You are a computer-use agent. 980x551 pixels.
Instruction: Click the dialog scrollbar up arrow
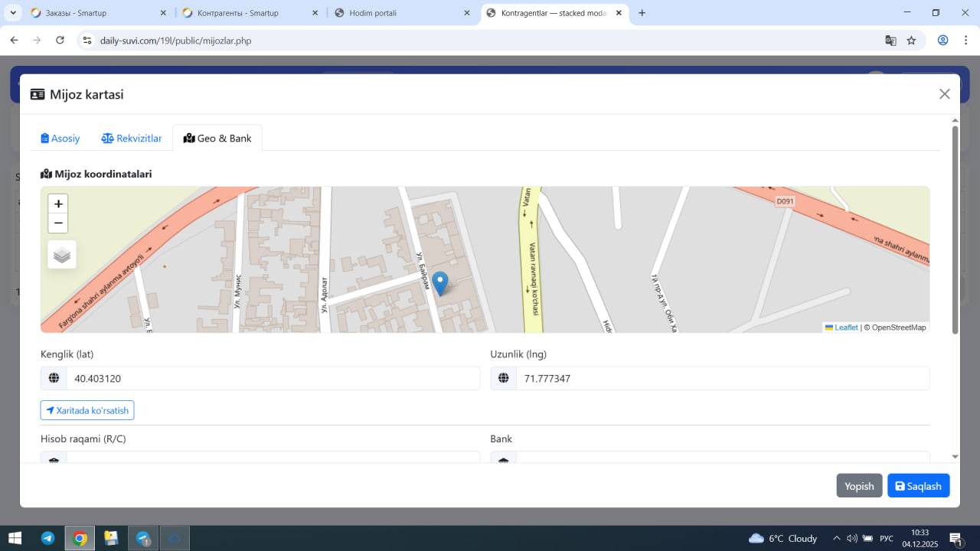tap(955, 120)
